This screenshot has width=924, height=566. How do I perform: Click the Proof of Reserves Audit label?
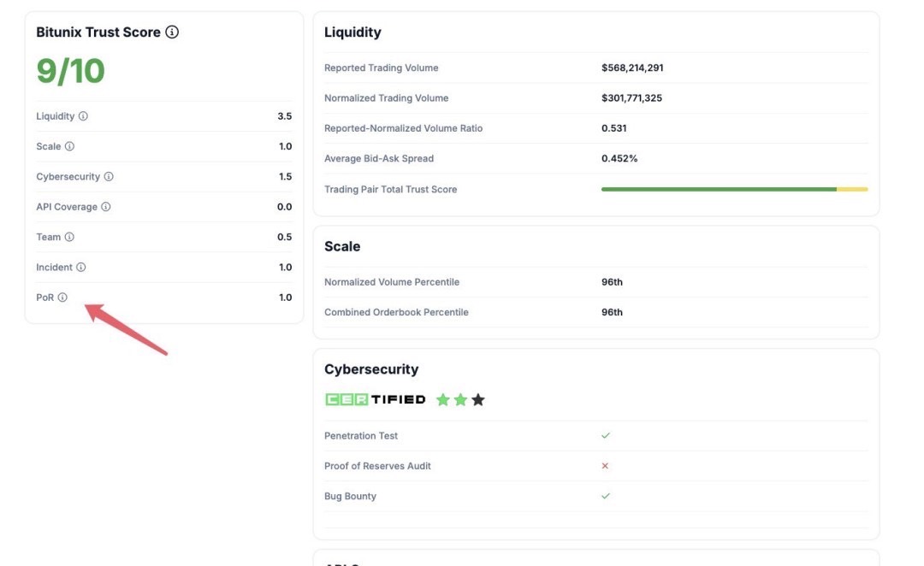tap(377, 466)
